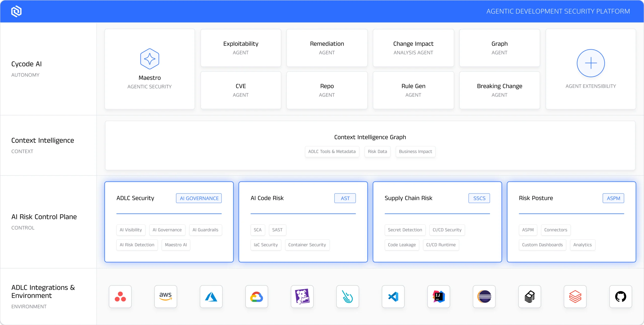Click the Cycode AI row heading
The height and width of the screenshot is (325, 644).
pos(26,64)
